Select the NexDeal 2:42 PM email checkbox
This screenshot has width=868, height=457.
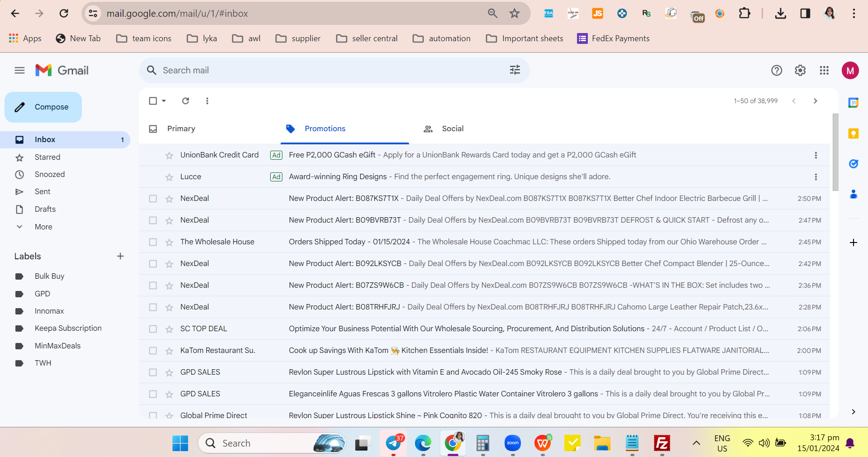click(x=153, y=264)
